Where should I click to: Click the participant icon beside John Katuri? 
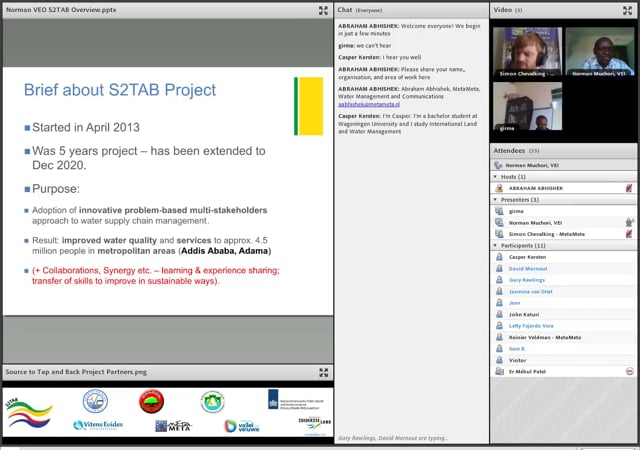[499, 314]
